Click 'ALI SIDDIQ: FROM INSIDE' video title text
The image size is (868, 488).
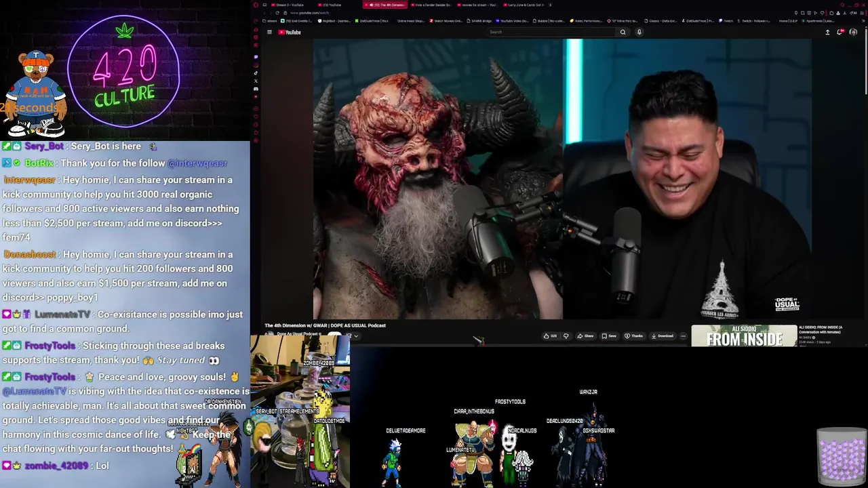point(821,329)
